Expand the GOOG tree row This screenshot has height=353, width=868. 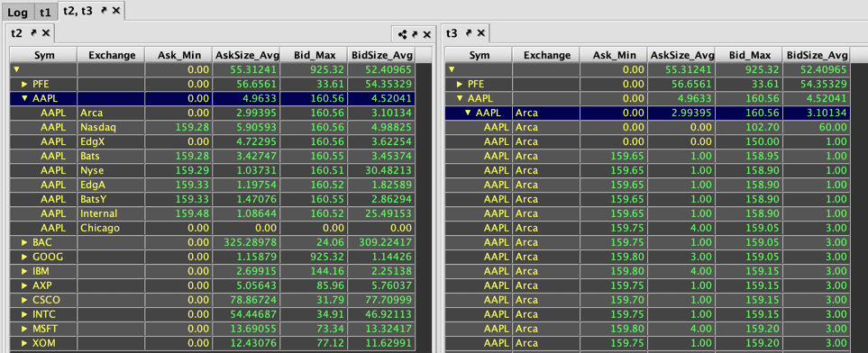tap(24, 257)
